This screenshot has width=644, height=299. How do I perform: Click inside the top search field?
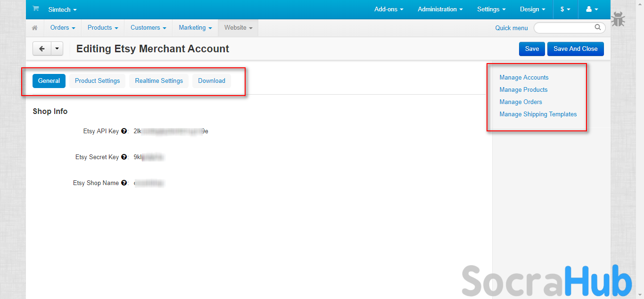pos(570,28)
